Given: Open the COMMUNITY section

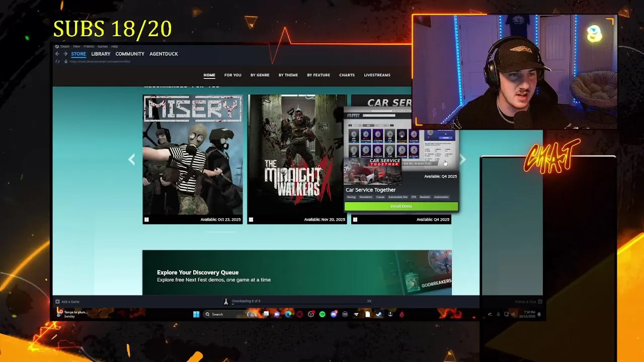Looking at the screenshot, I should [x=130, y=54].
